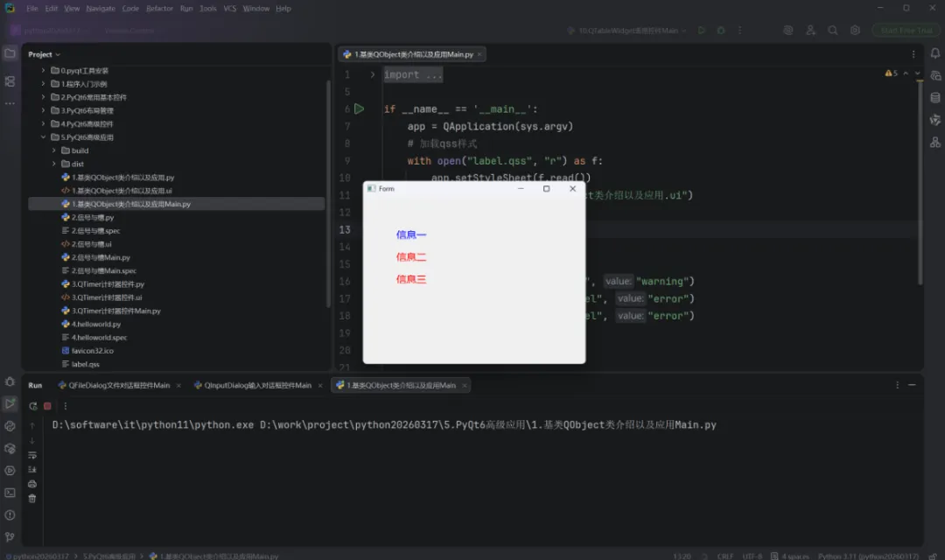Close the editor tab for Main.py
Image resolution: width=945 pixels, height=560 pixels.
pos(479,54)
